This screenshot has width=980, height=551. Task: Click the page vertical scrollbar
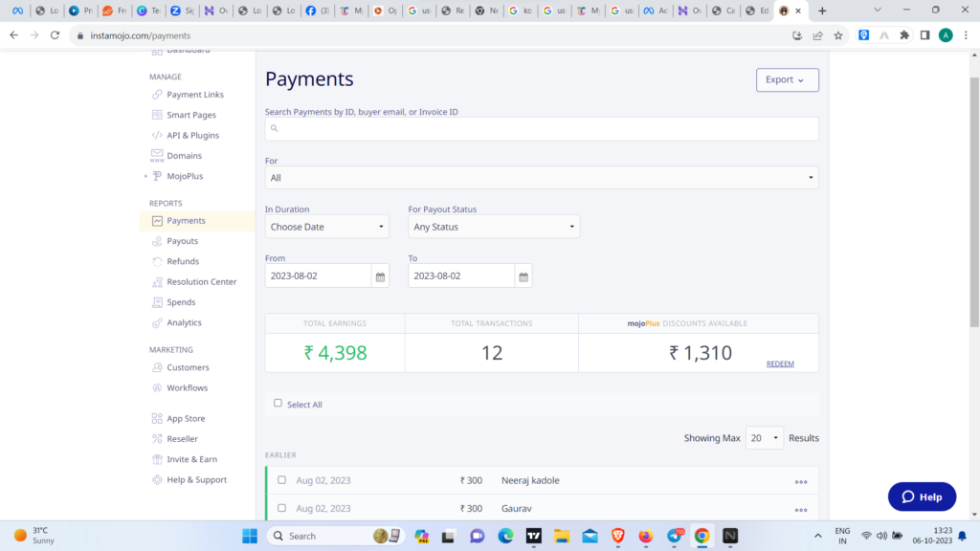tap(974, 191)
